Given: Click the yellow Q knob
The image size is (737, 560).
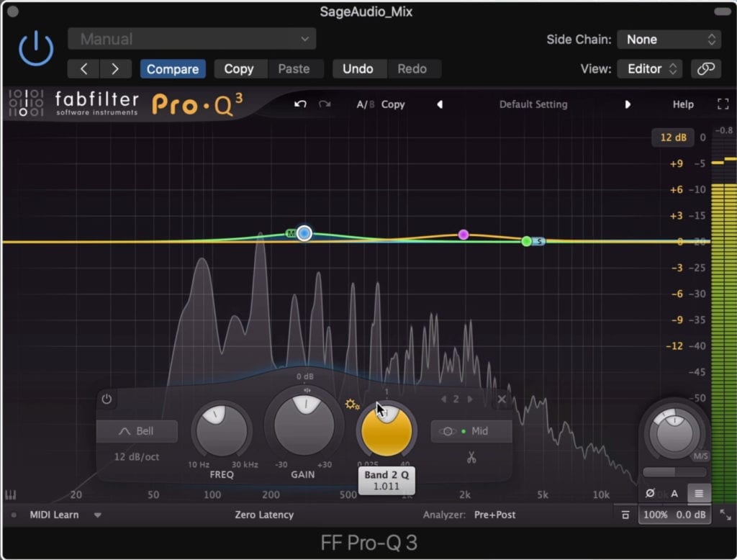Looking at the screenshot, I should point(386,430).
